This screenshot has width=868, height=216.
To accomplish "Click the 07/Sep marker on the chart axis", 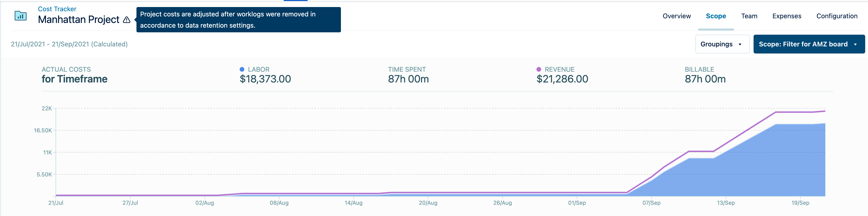I will pos(651,203).
